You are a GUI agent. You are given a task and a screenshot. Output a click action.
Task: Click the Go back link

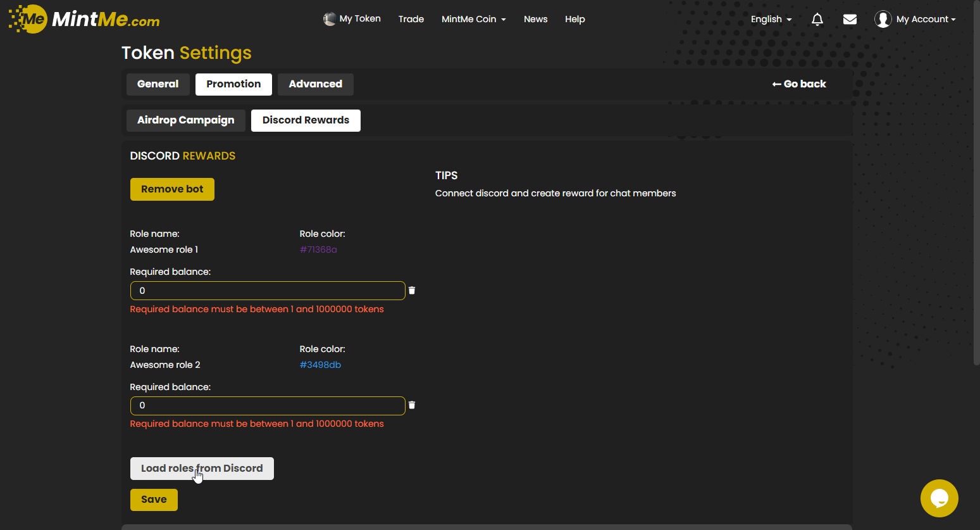799,84
